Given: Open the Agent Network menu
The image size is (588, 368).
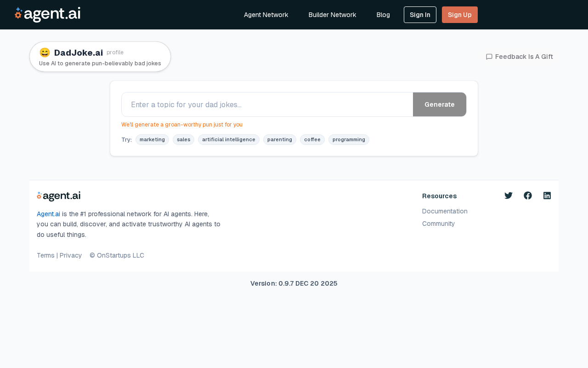Looking at the screenshot, I should tap(266, 15).
